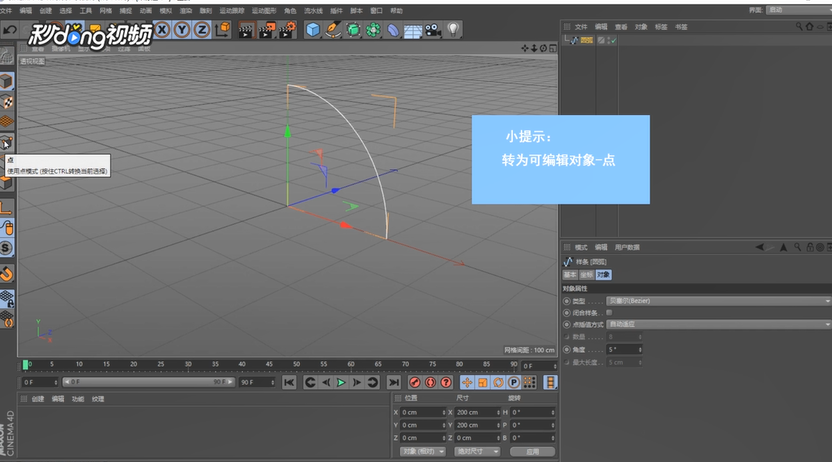Click 应用 apply button

click(x=532, y=451)
